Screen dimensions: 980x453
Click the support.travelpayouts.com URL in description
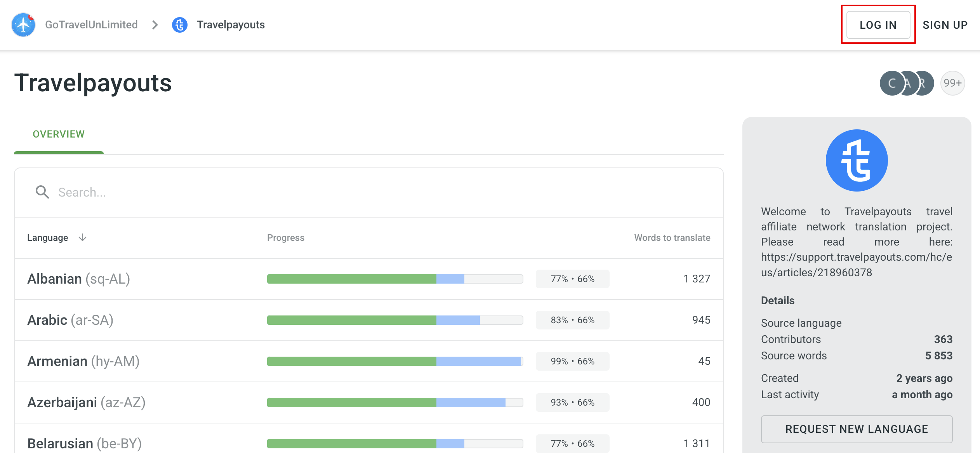click(x=856, y=265)
